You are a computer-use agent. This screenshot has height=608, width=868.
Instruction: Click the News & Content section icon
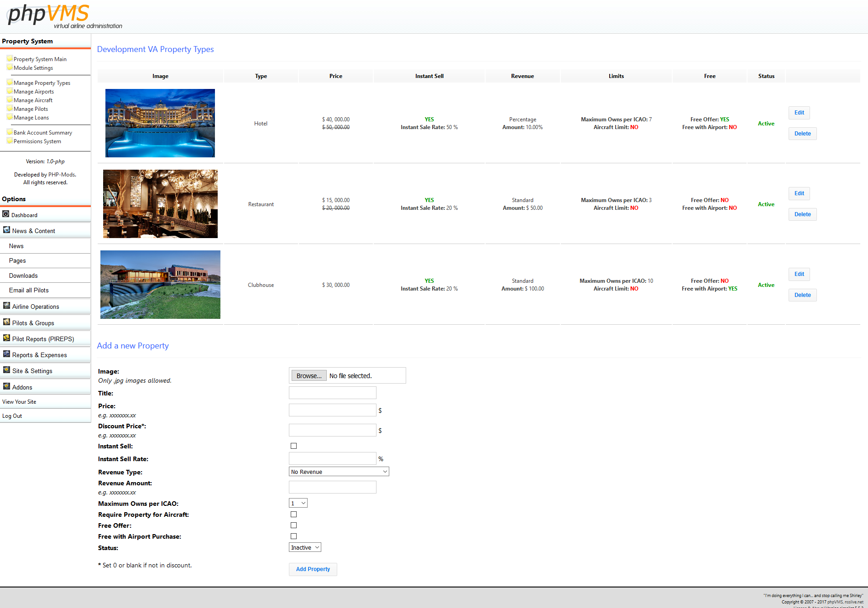click(6, 230)
